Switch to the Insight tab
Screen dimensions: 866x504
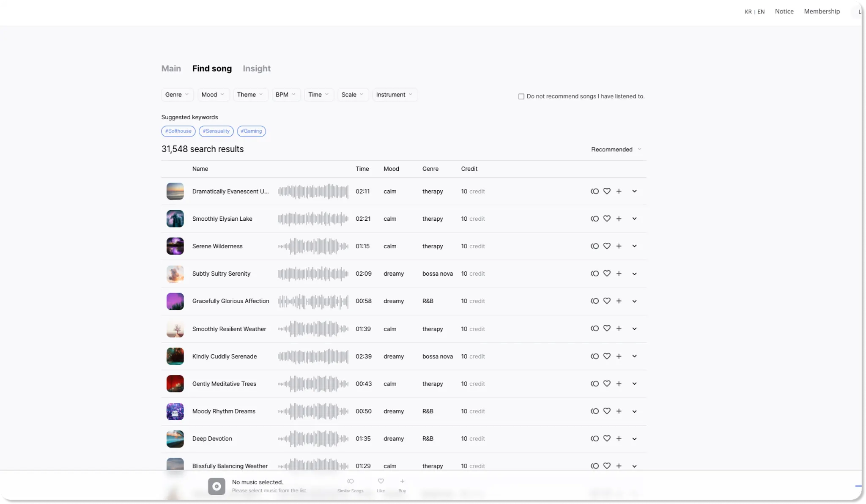(x=256, y=68)
